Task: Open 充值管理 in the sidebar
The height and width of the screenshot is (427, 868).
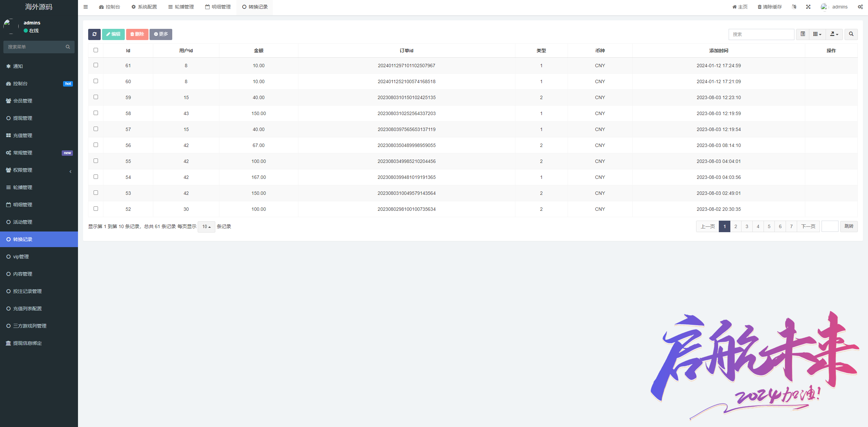Action: [39, 135]
